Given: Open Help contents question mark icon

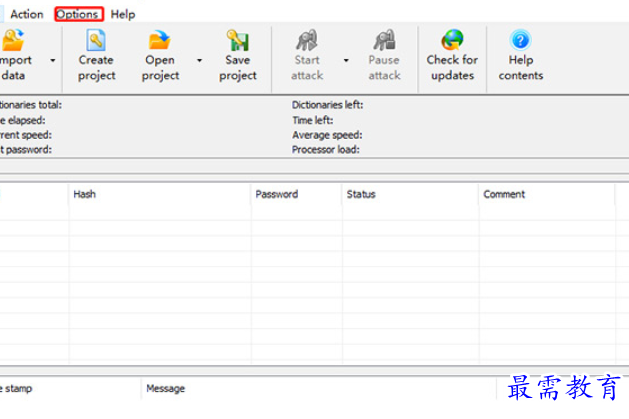Looking at the screenshot, I should pyautogui.click(x=521, y=40).
